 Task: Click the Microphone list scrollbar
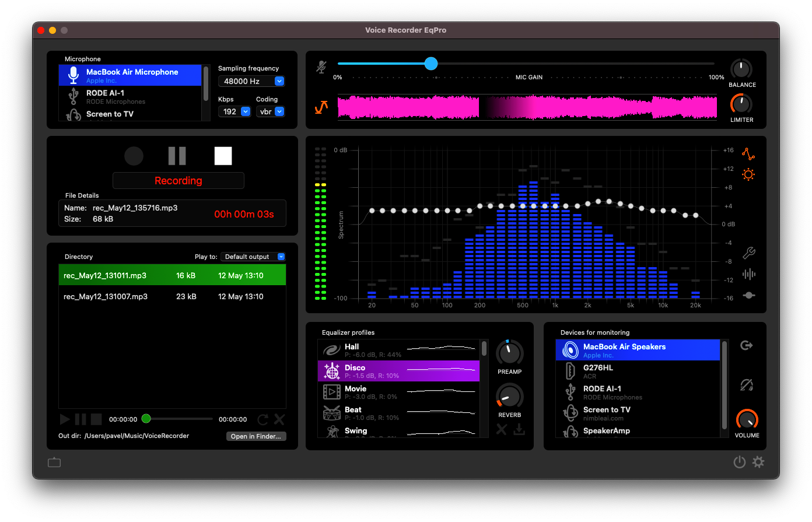pyautogui.click(x=206, y=83)
